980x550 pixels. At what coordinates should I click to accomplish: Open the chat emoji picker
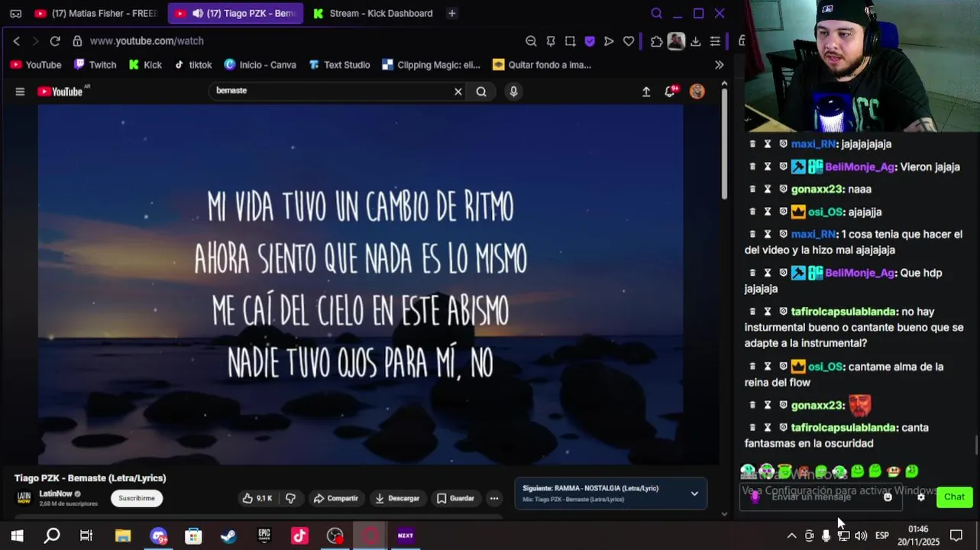888,497
